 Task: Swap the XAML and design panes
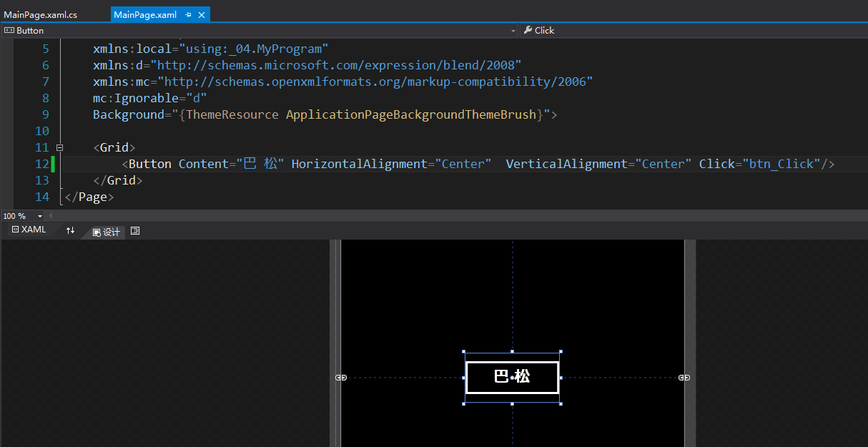pyautogui.click(x=70, y=230)
